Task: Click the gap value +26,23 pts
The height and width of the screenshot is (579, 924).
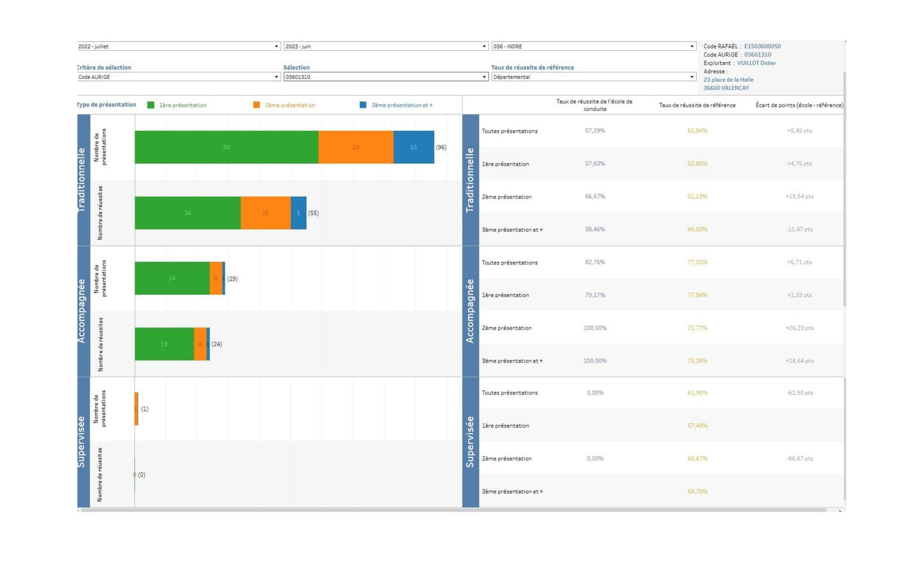Action: pos(800,328)
